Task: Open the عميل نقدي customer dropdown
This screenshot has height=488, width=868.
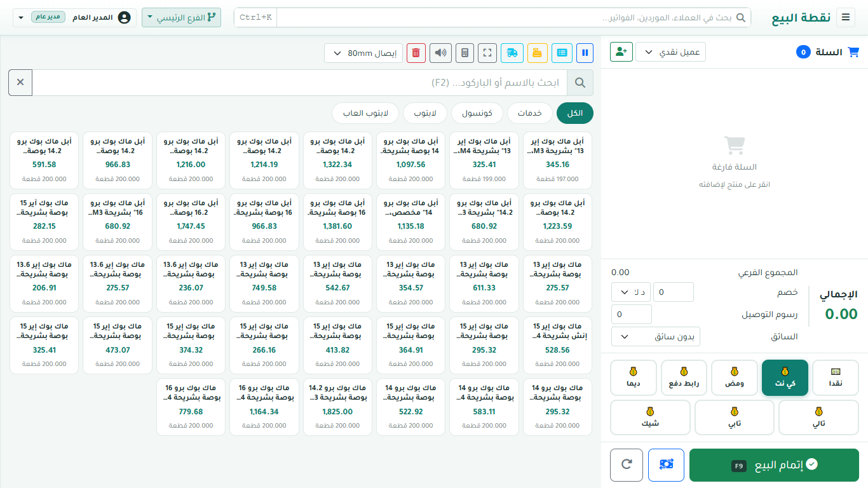Action: point(671,52)
